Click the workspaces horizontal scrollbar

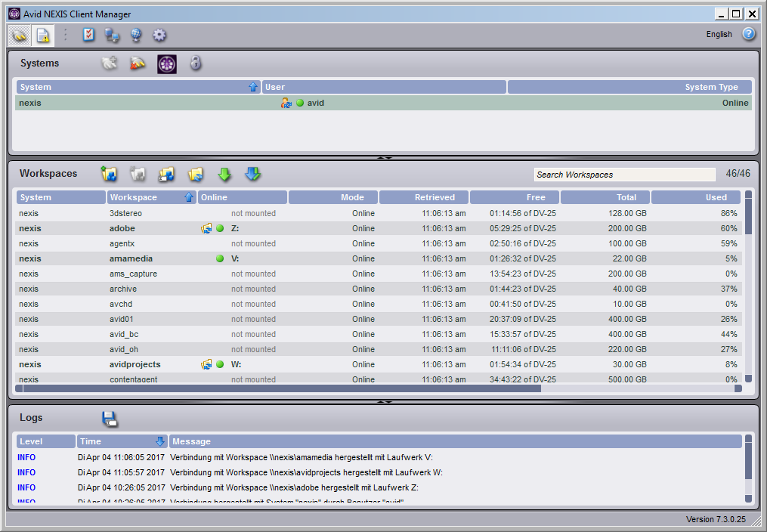pos(282,388)
